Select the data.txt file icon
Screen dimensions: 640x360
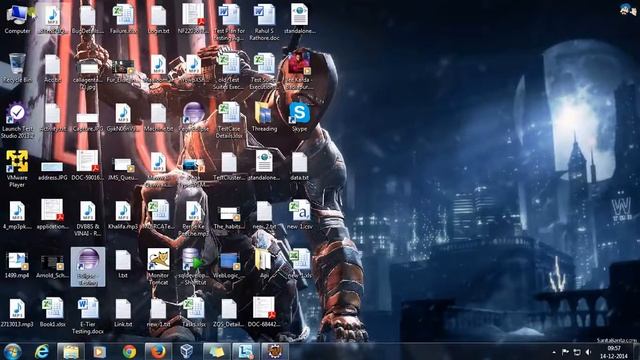(300, 166)
